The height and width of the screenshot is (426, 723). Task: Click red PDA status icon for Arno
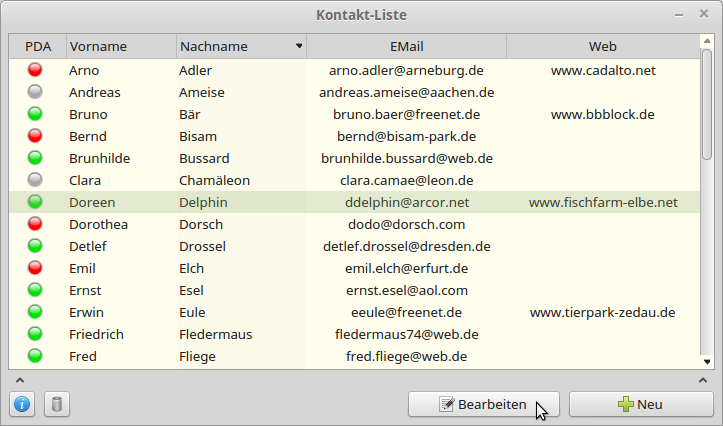pos(36,70)
